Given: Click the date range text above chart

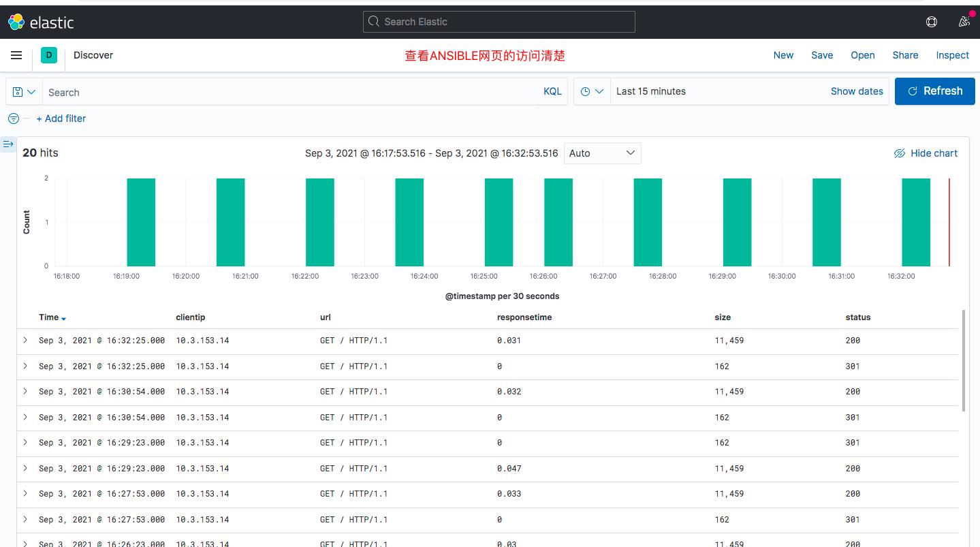Looking at the screenshot, I should [x=432, y=153].
